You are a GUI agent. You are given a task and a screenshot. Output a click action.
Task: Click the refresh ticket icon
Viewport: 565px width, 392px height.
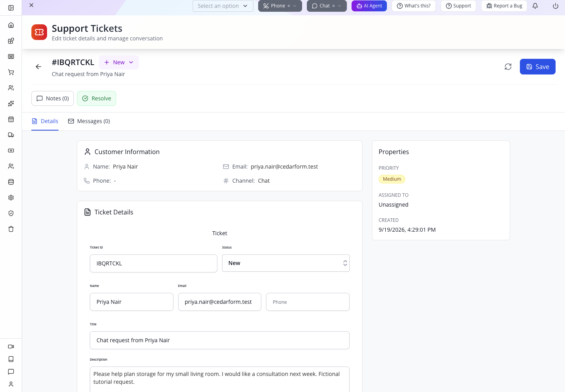point(508,67)
